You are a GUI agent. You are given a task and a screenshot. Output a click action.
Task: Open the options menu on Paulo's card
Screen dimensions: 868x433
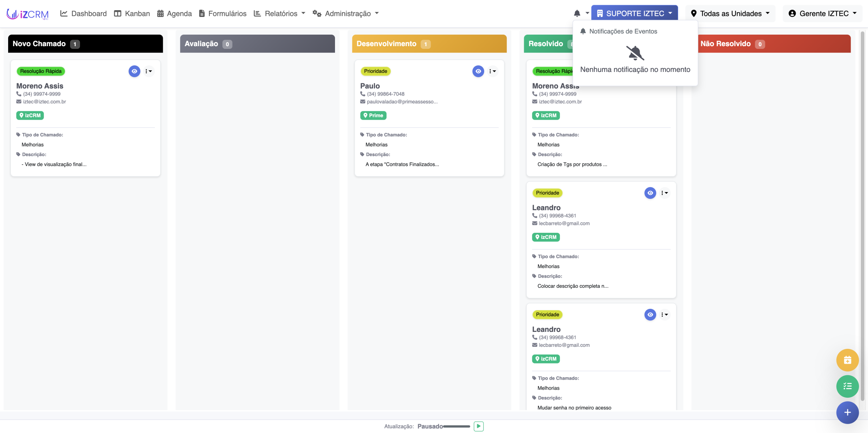492,71
